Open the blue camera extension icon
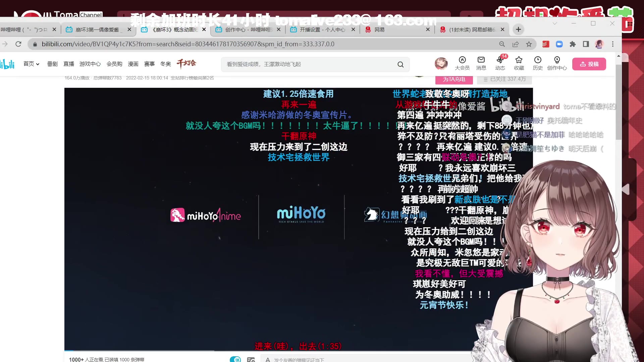This screenshot has height=362, width=644. 559,44
